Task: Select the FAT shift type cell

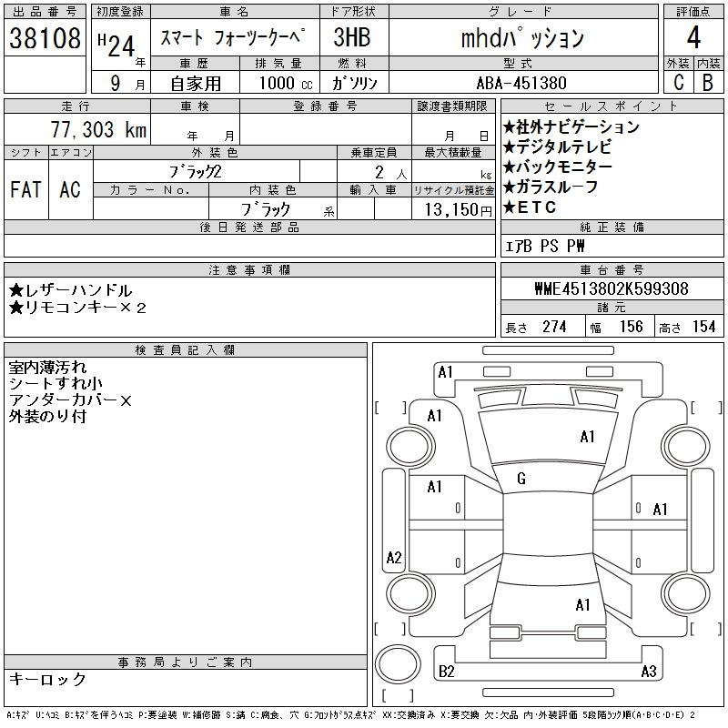Action: tap(25, 189)
